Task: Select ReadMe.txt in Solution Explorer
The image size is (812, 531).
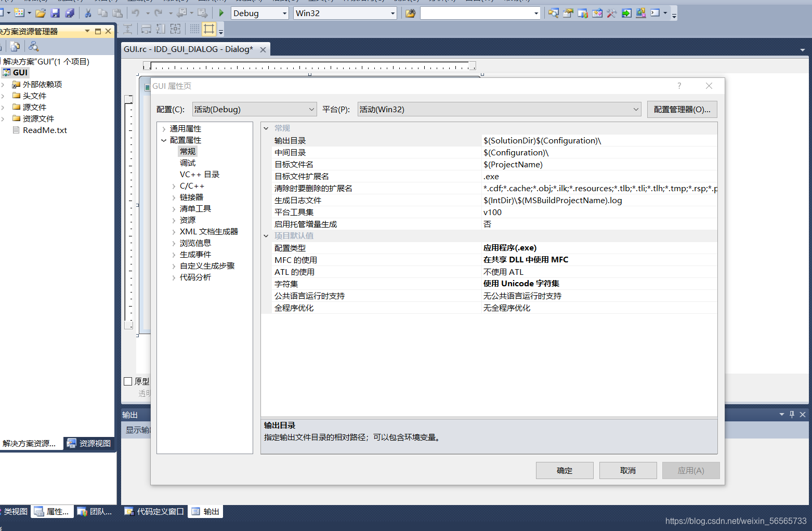Action: pyautogui.click(x=45, y=130)
